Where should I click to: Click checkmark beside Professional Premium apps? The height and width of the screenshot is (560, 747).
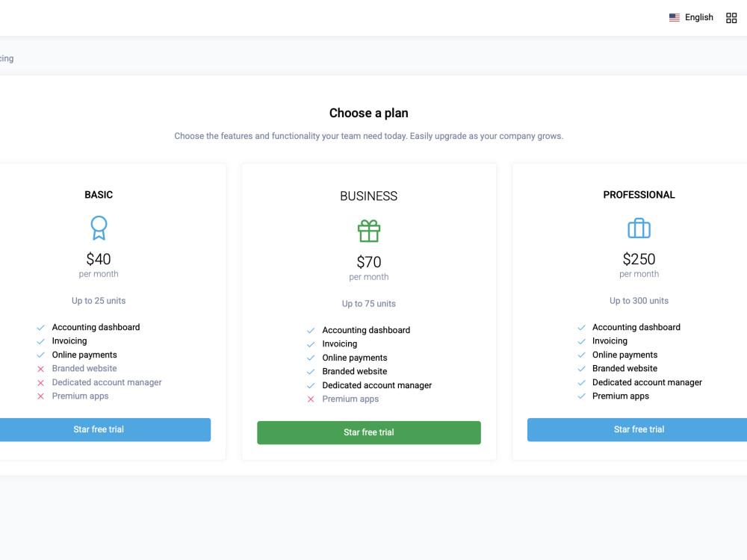pyautogui.click(x=581, y=396)
